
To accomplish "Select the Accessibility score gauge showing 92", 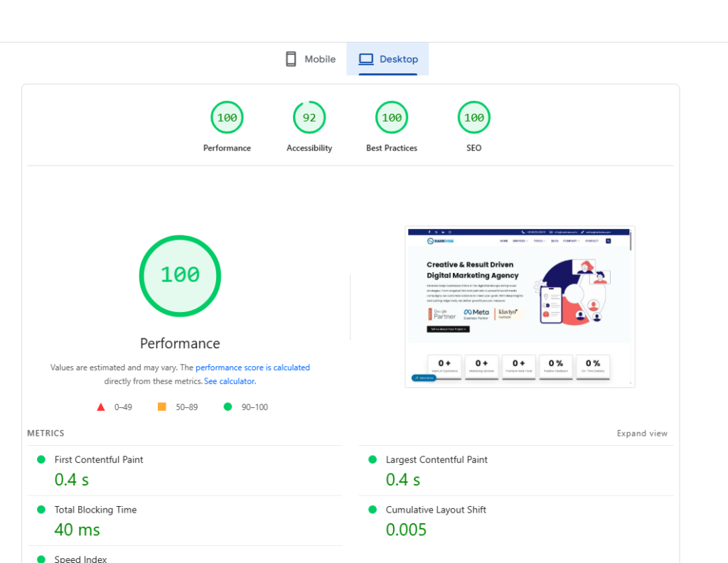I will (x=309, y=117).
